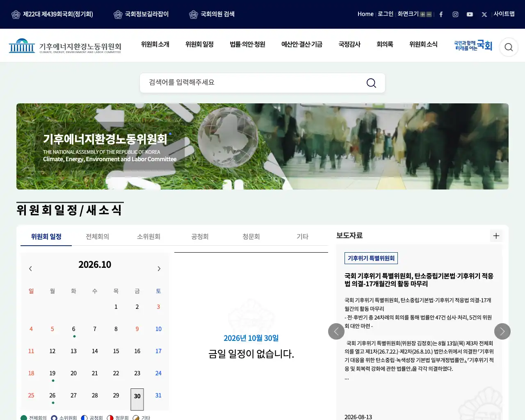Image resolution: width=525 pixels, height=420 pixels.
Task: Switch to 청문회 tab
Action: (x=251, y=237)
